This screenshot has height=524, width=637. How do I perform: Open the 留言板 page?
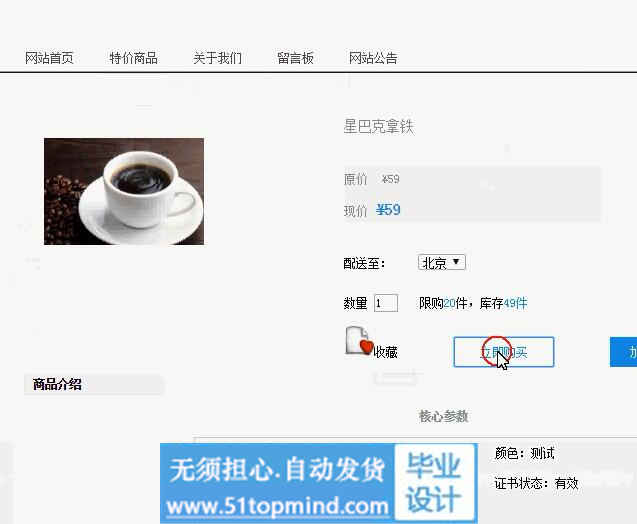click(295, 58)
